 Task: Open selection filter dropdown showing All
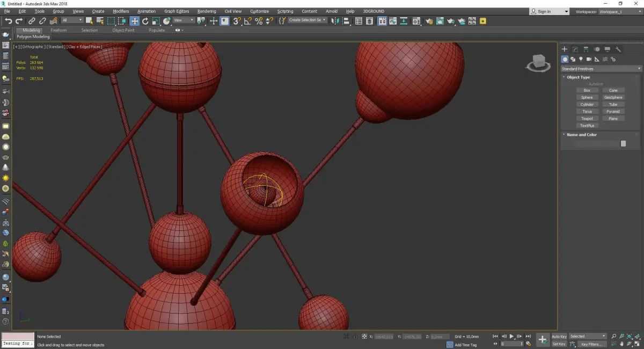tap(72, 20)
